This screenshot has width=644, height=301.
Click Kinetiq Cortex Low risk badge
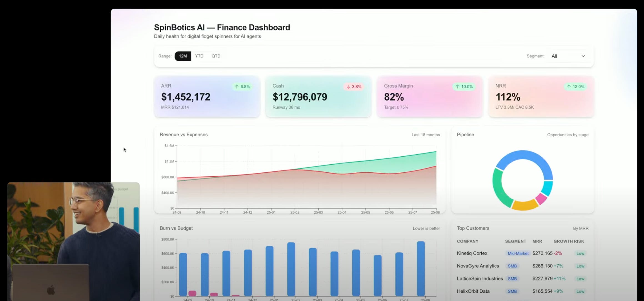[580, 253]
